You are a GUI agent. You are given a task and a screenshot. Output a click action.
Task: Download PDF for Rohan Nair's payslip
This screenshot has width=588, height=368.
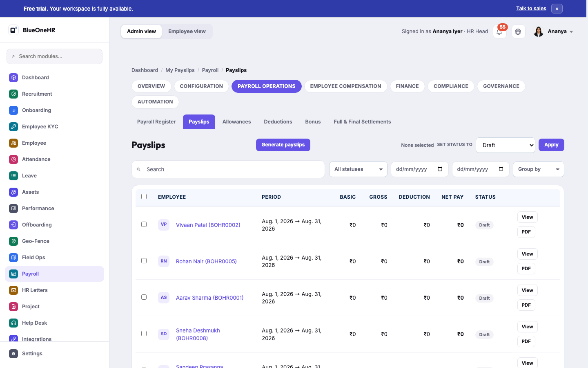pos(526,269)
